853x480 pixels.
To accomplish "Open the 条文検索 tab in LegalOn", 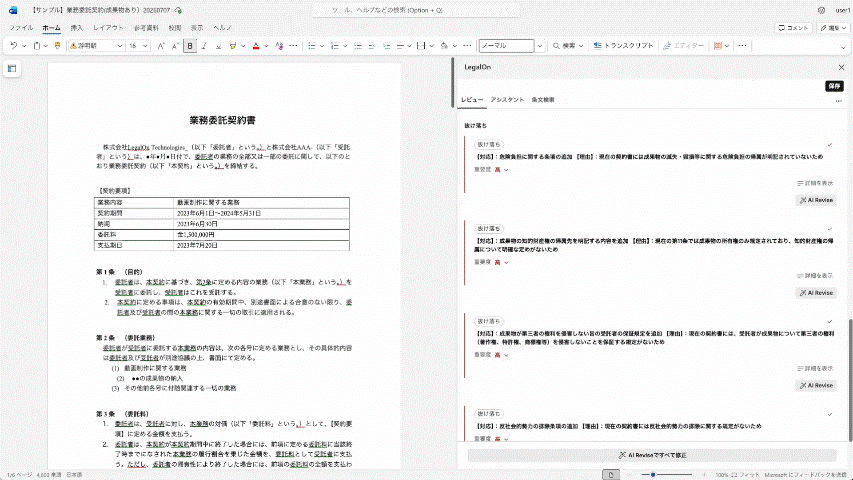I will point(543,100).
